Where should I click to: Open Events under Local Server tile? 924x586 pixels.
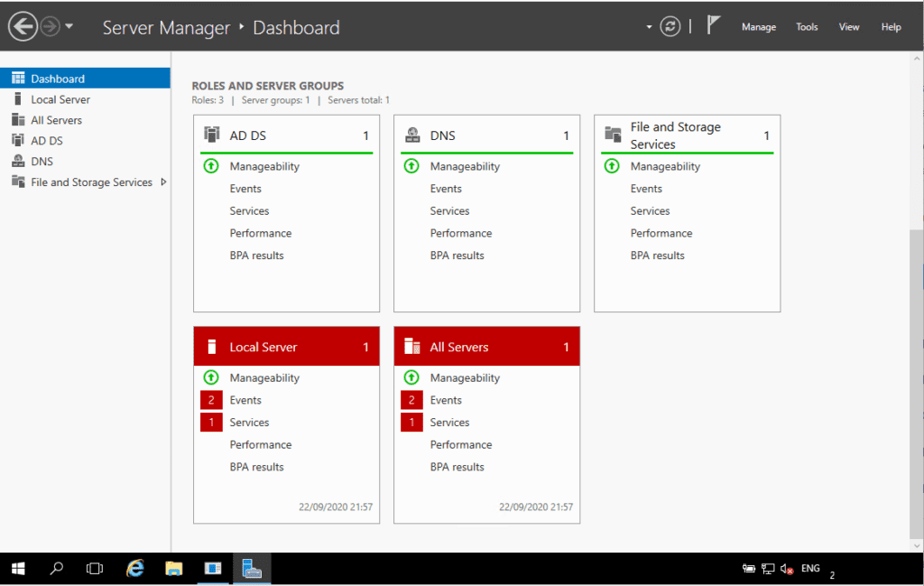245,400
